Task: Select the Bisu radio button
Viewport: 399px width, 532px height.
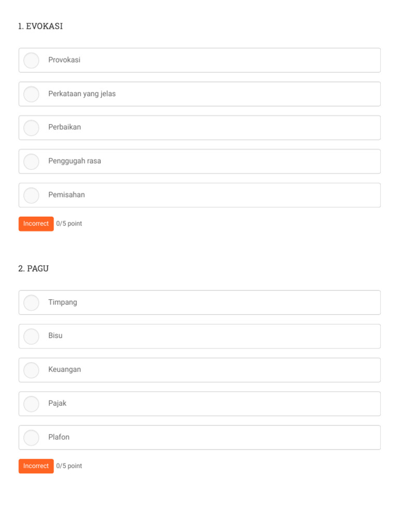Action: 31,336
